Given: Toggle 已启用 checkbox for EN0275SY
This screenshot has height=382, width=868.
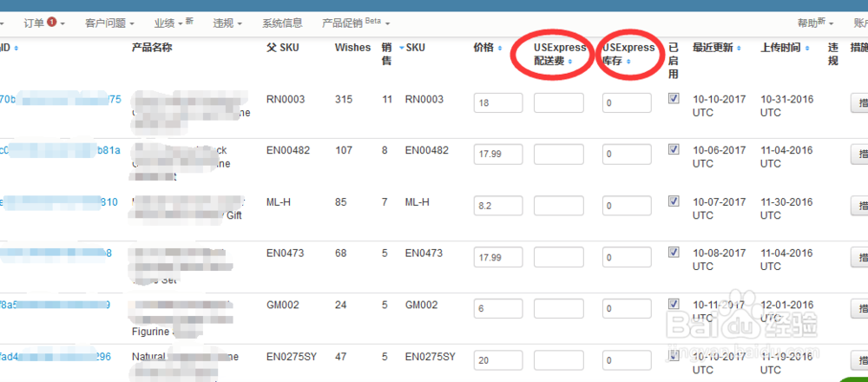Looking at the screenshot, I should coord(674,355).
